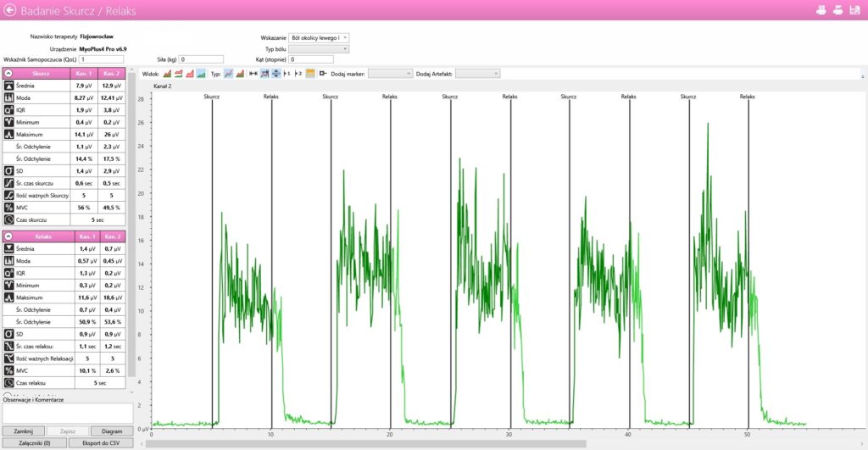Screen dimensions: 868x450
Task: Click the first printer icon in header
Action: coord(821,11)
